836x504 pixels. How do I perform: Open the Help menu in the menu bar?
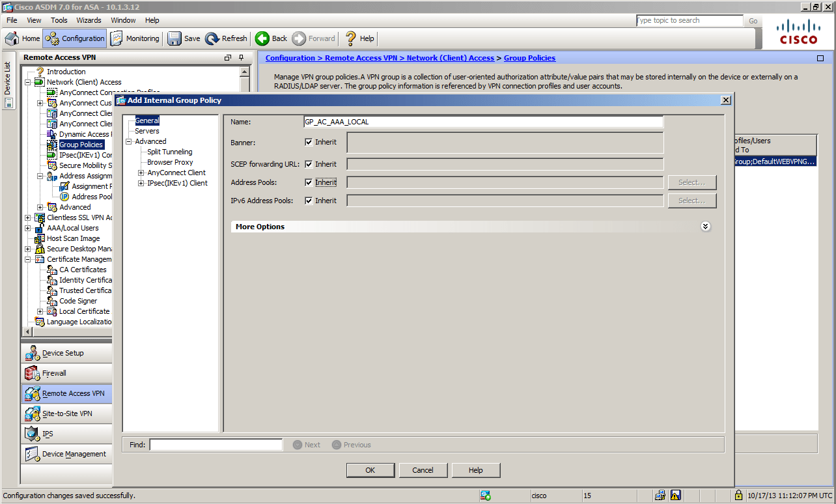click(152, 20)
